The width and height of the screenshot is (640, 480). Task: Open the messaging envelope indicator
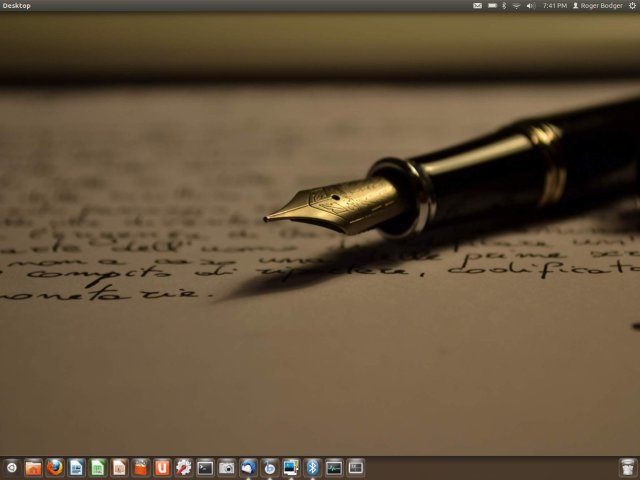point(477,6)
